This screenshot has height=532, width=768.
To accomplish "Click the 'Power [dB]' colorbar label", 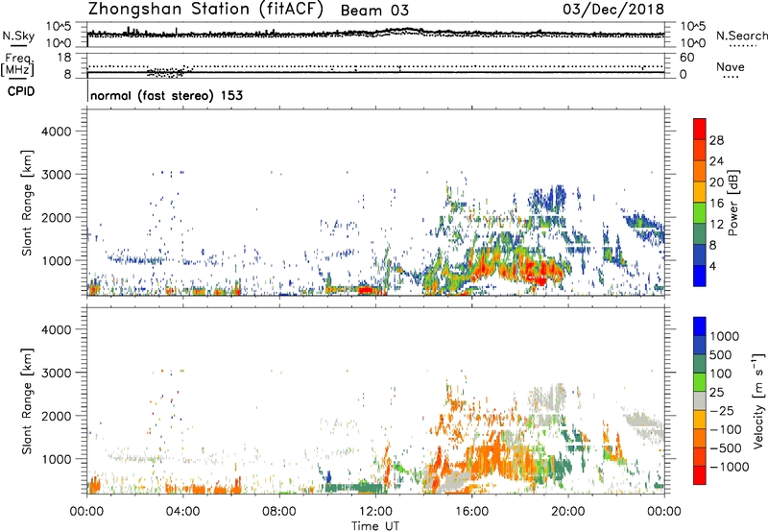I will tap(732, 203).
